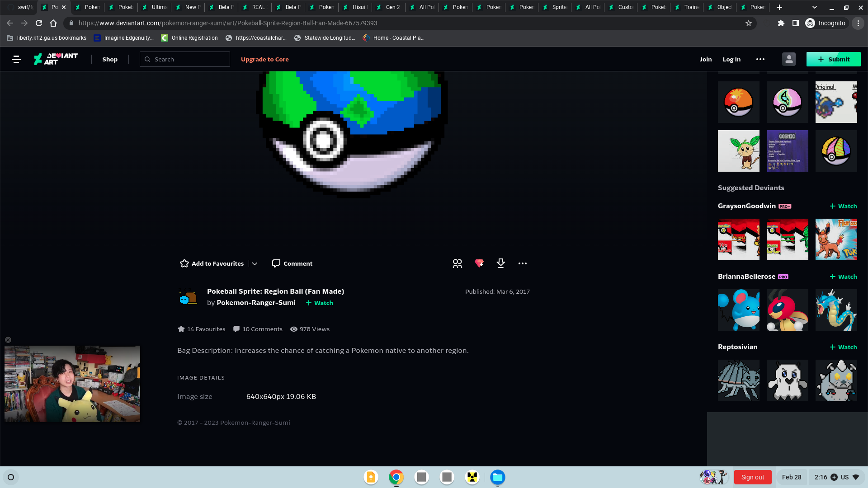The width and height of the screenshot is (868, 488).
Task: Click Upgrade to Core link
Action: point(264,59)
